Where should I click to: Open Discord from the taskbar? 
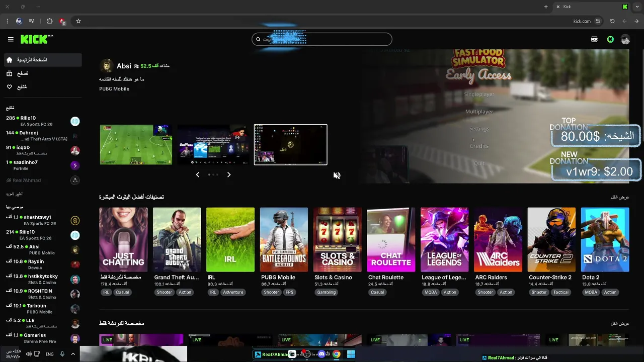(x=321, y=354)
